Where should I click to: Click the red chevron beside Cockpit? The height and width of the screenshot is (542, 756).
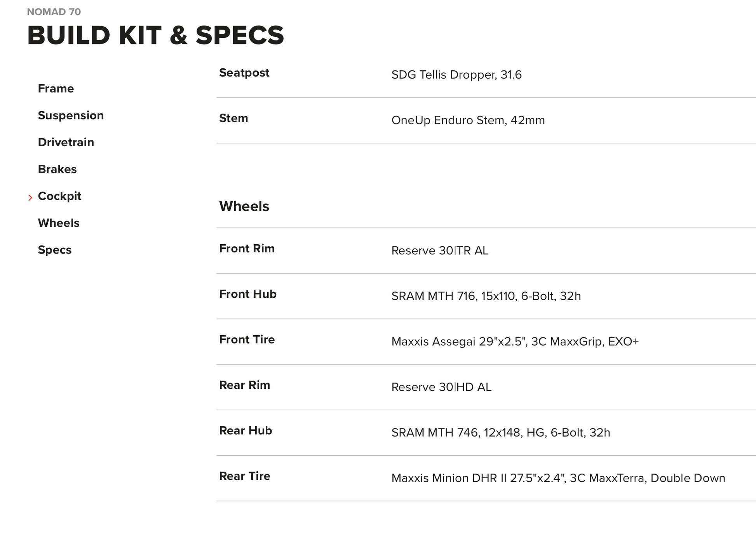pos(30,198)
